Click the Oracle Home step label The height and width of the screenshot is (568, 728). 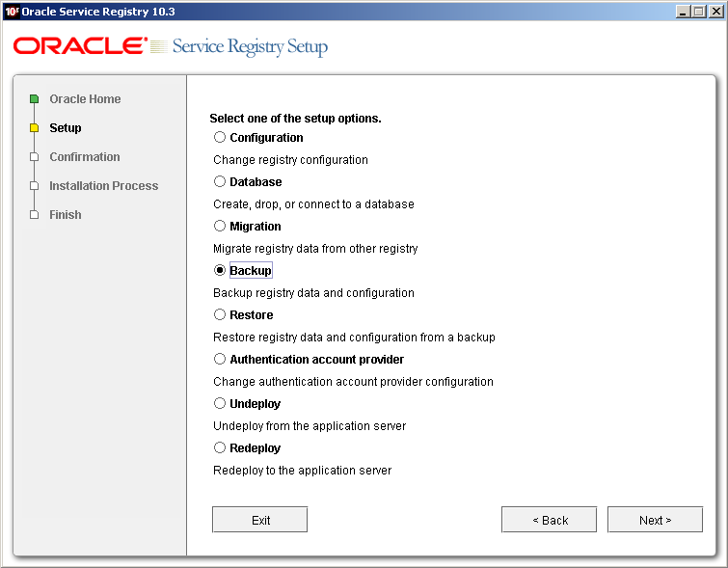(85, 99)
